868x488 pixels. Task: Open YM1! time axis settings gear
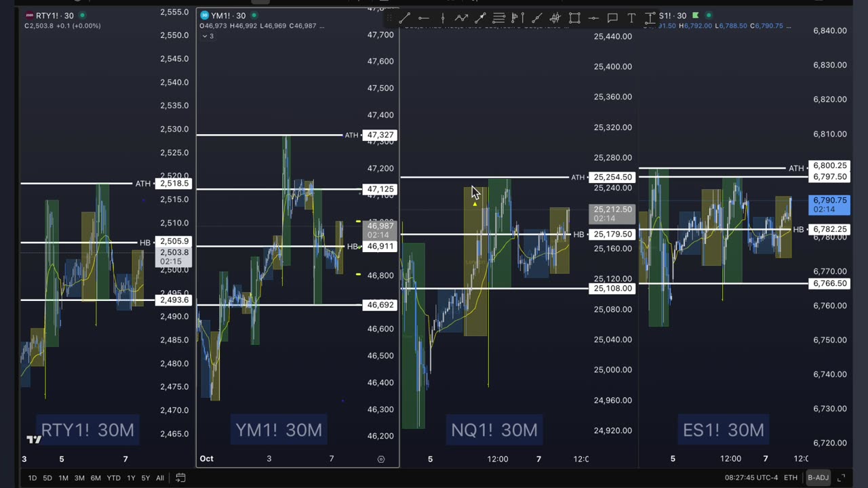click(x=381, y=459)
